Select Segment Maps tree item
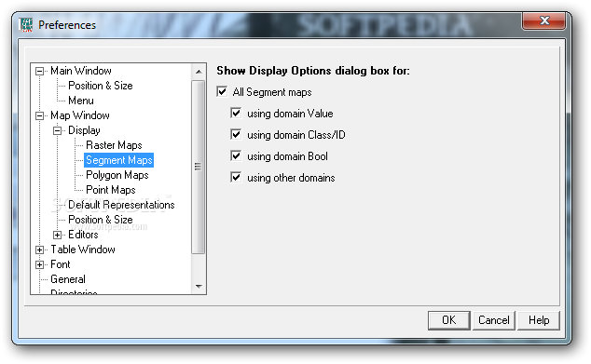The width and height of the screenshot is (591, 364). (118, 160)
